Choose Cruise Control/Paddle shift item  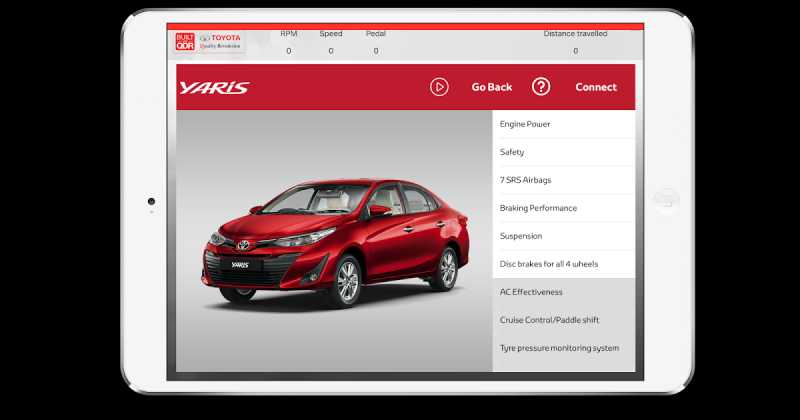tap(564, 320)
